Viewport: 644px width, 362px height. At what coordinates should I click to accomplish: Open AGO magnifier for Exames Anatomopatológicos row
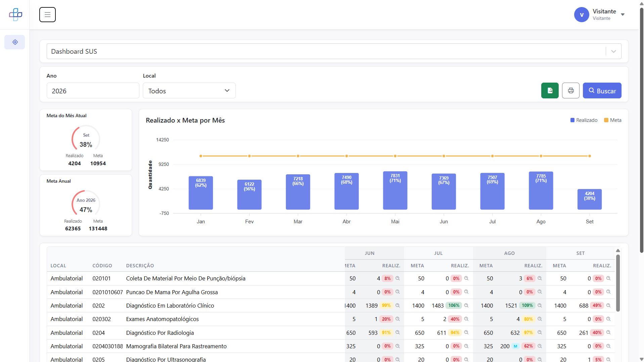tap(540, 319)
